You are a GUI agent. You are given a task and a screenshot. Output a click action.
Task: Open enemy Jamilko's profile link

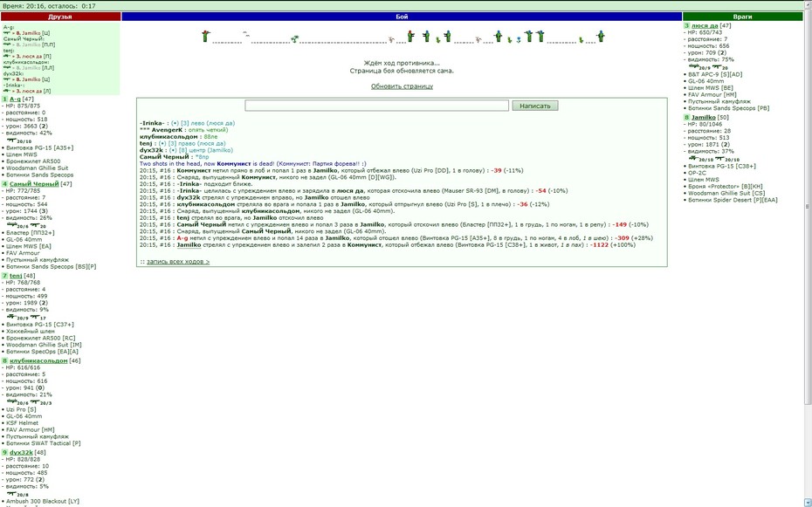(x=703, y=118)
